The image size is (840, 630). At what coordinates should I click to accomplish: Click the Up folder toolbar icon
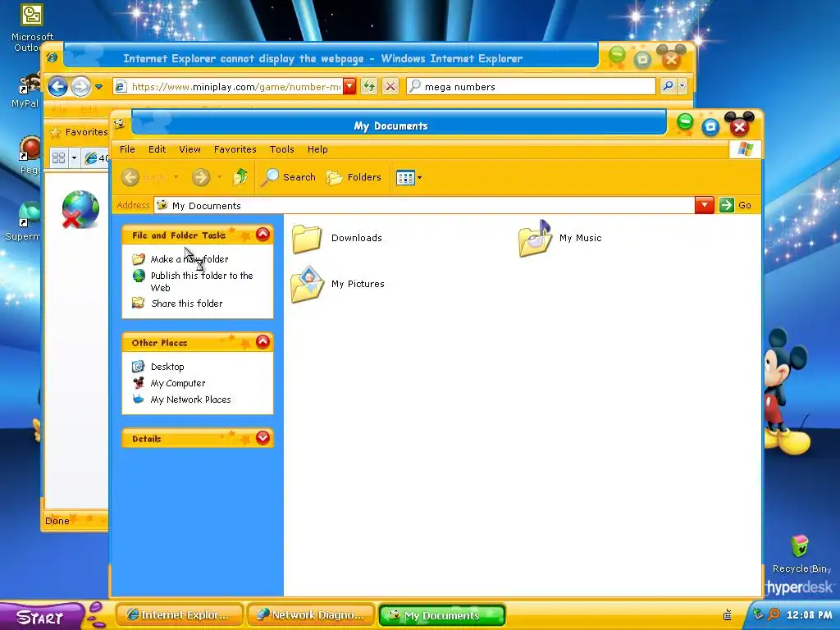240,177
